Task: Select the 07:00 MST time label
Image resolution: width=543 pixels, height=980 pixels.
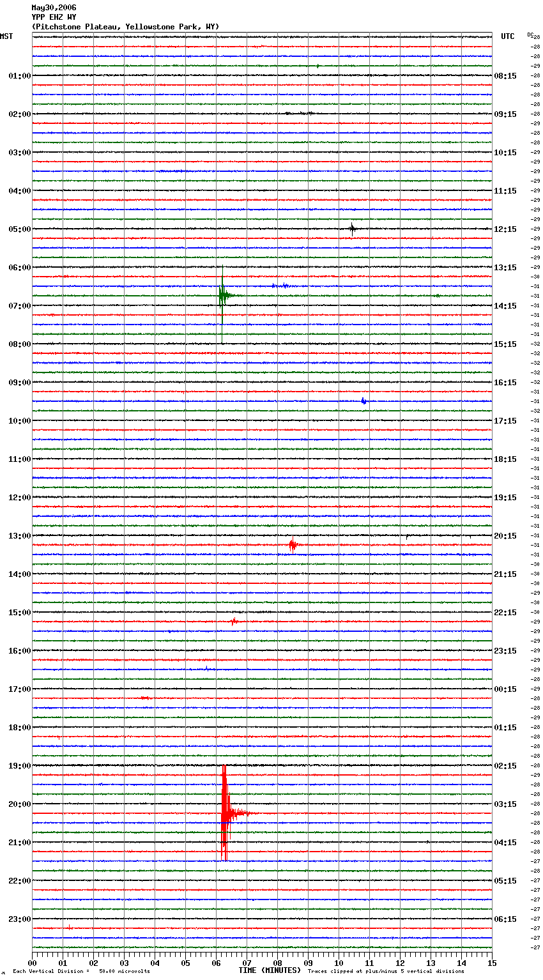Action: tap(19, 306)
